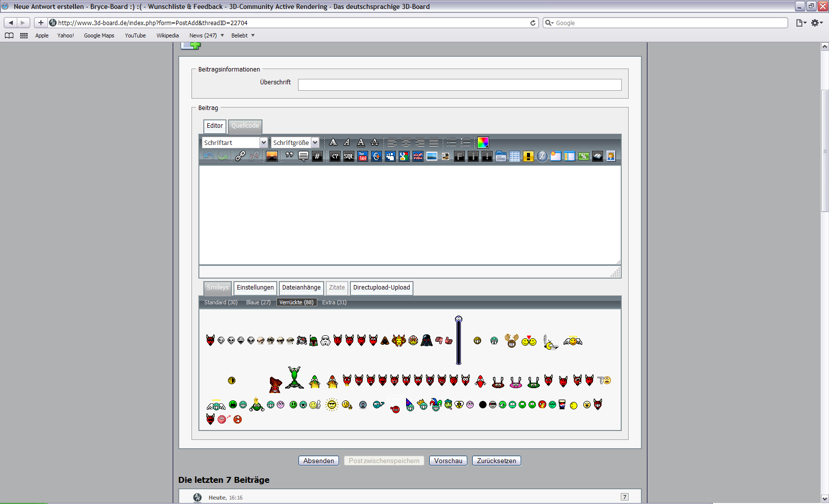Screen dimensions: 829x504
Task: Insert the PHP code tag
Action: (335, 156)
